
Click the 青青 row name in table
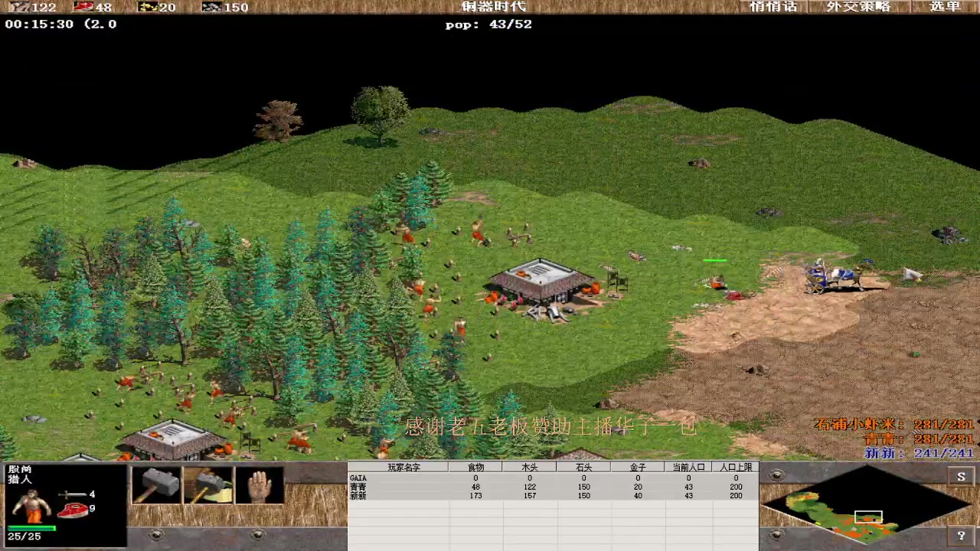coord(357,487)
